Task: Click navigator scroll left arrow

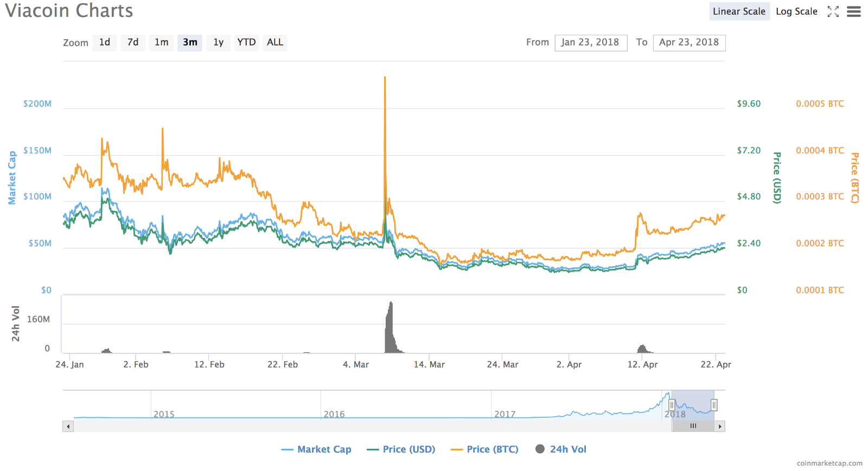Action: tap(68, 427)
